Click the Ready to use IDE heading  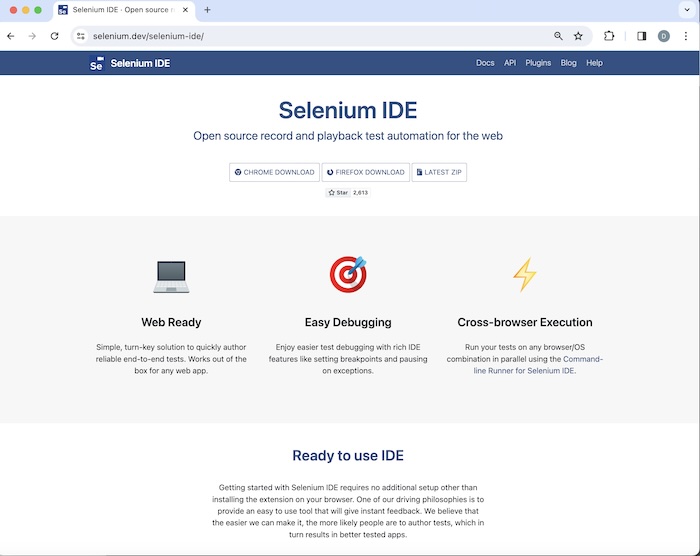(348, 456)
